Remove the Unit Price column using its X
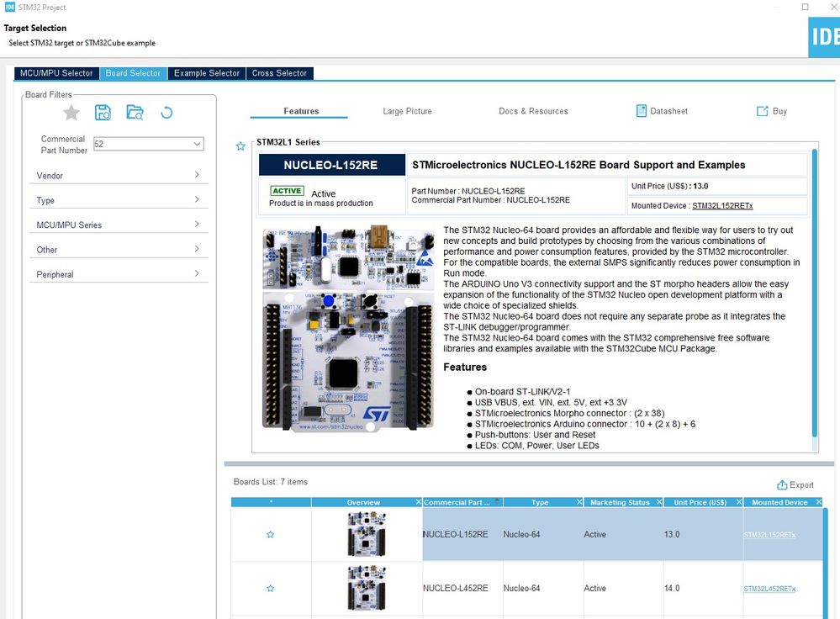The height and width of the screenshot is (619, 840). pyautogui.click(x=739, y=502)
